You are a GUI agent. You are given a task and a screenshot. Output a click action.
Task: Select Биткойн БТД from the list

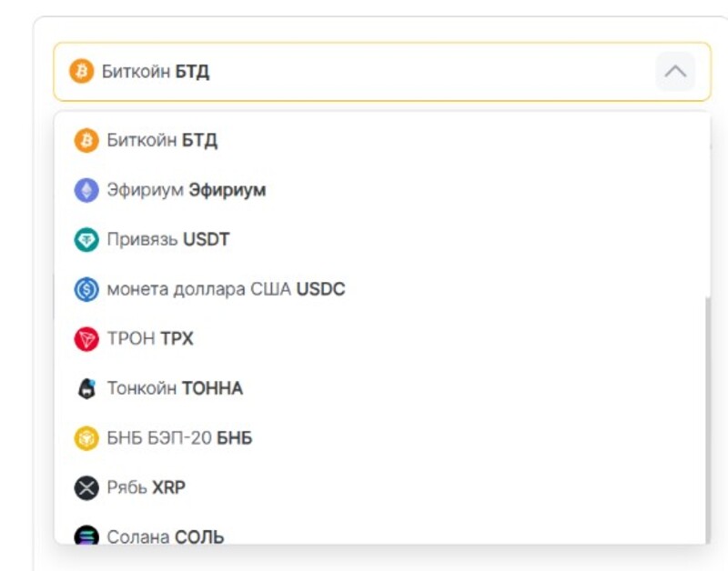[x=380, y=140]
